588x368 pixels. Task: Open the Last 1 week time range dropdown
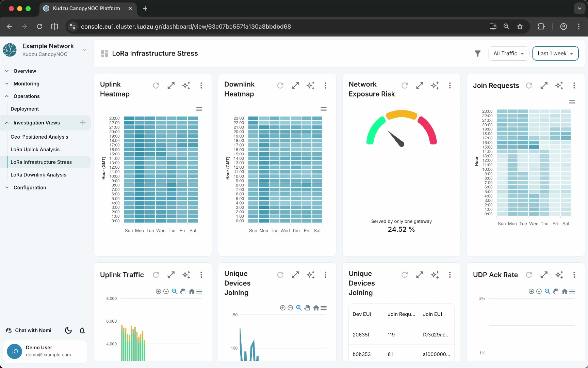click(555, 53)
